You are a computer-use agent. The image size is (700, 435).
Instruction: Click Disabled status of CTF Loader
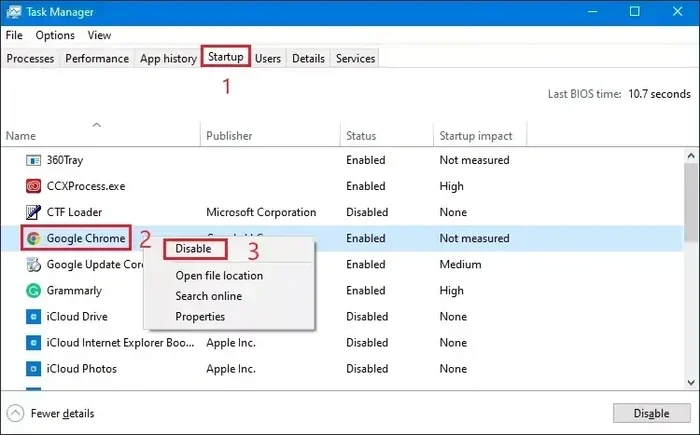pyautogui.click(x=367, y=212)
